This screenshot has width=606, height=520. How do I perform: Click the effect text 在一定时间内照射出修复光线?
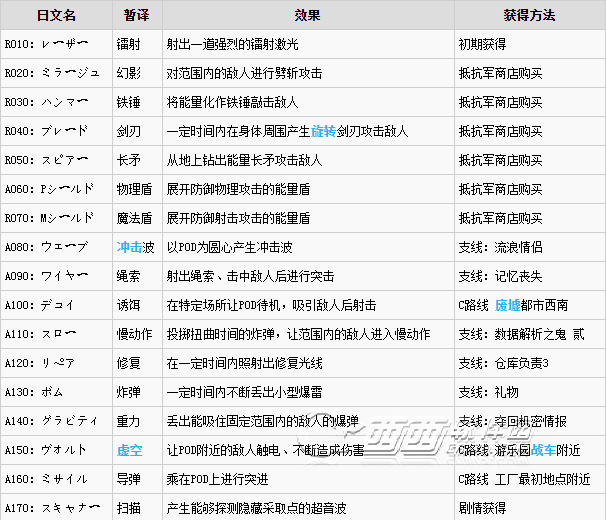[x=245, y=363]
